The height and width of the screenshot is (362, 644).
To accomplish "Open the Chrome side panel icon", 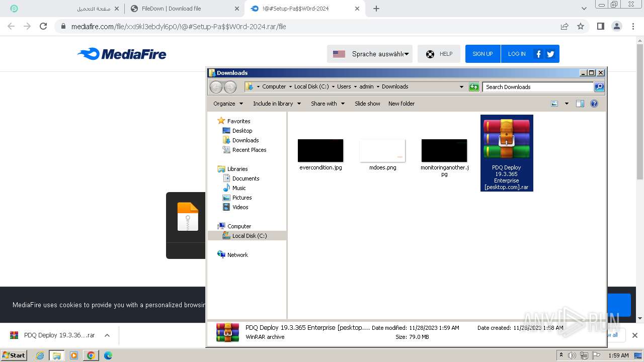I will click(x=600, y=26).
